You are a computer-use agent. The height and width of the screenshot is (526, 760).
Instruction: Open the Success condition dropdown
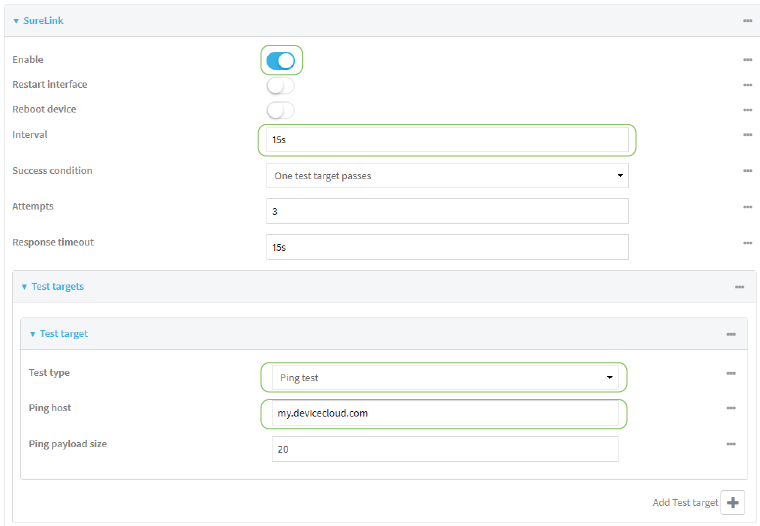coord(447,176)
